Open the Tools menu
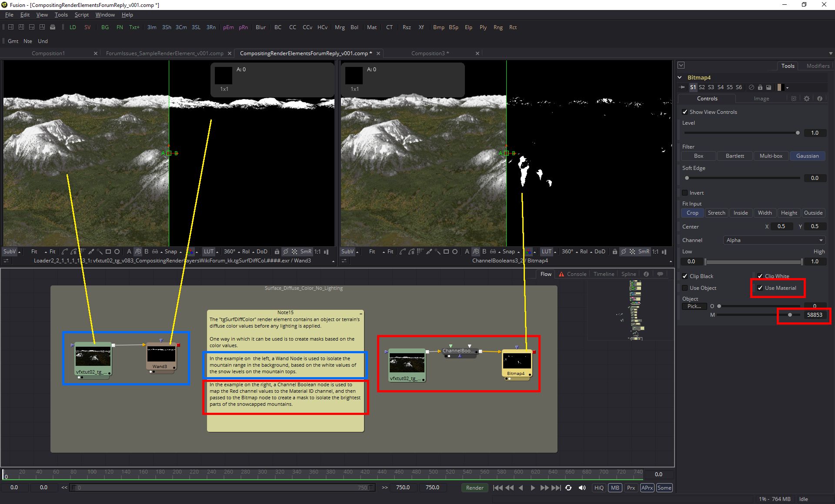835x504 pixels. (61, 15)
